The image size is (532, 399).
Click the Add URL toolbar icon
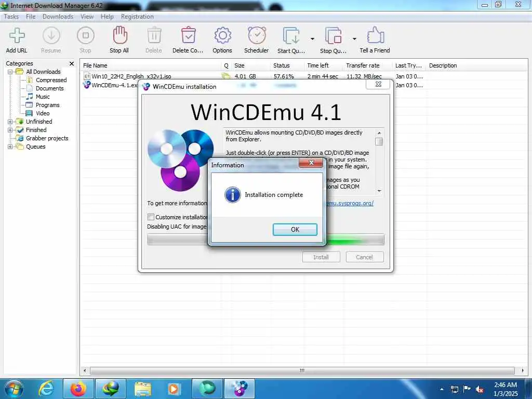click(x=17, y=36)
